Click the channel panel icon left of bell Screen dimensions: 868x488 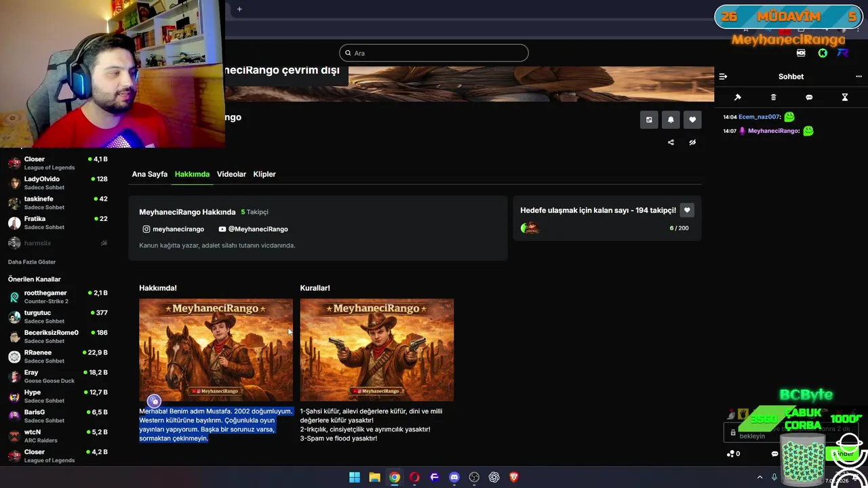click(649, 120)
